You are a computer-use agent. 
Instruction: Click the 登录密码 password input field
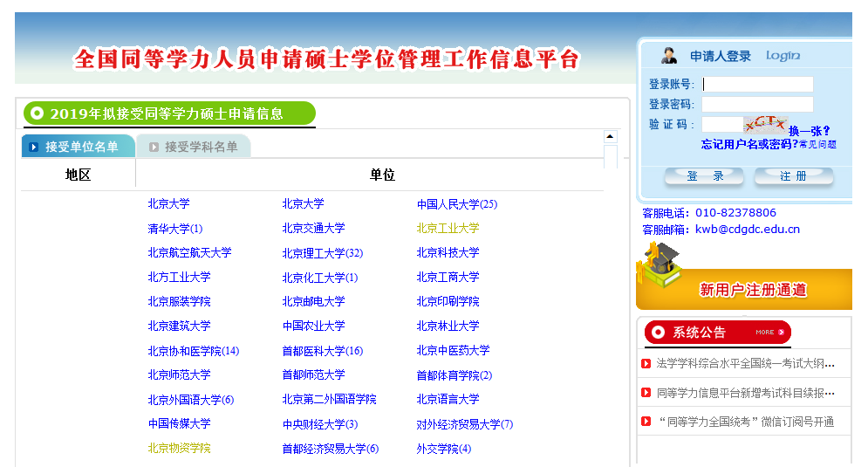click(x=757, y=105)
